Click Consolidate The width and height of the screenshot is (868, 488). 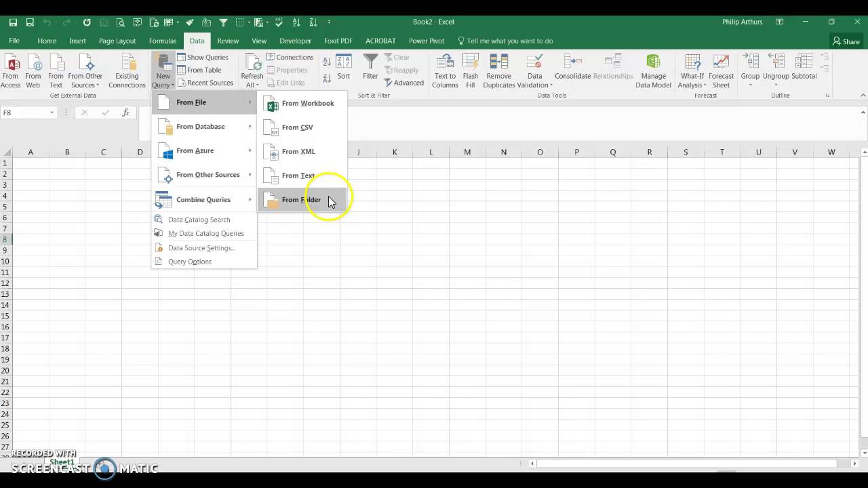point(573,68)
